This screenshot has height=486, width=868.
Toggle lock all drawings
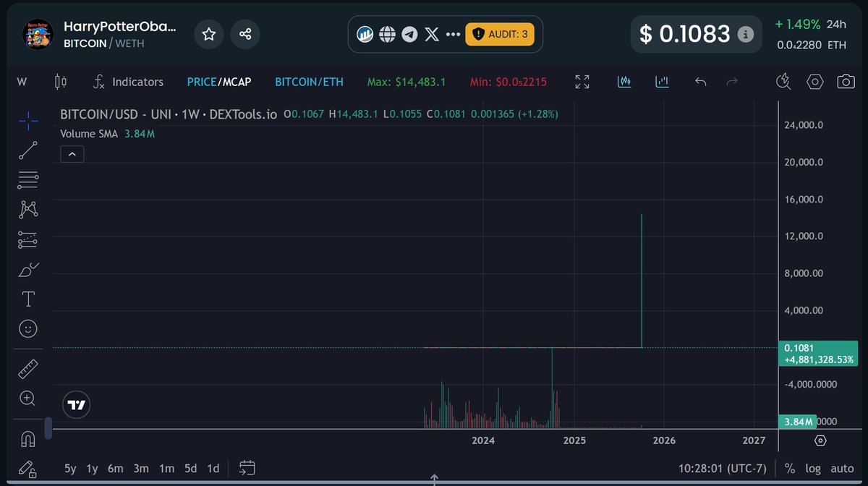point(28,469)
